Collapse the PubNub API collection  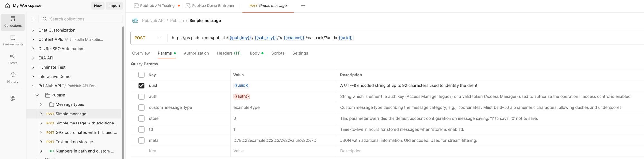click(33, 86)
